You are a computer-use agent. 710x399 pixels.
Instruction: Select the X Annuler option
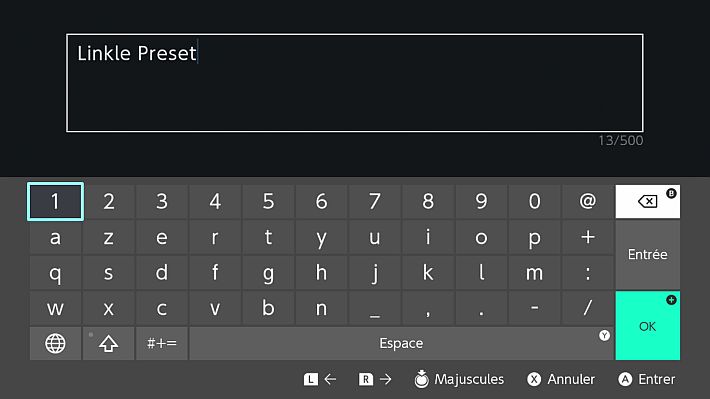click(x=561, y=379)
